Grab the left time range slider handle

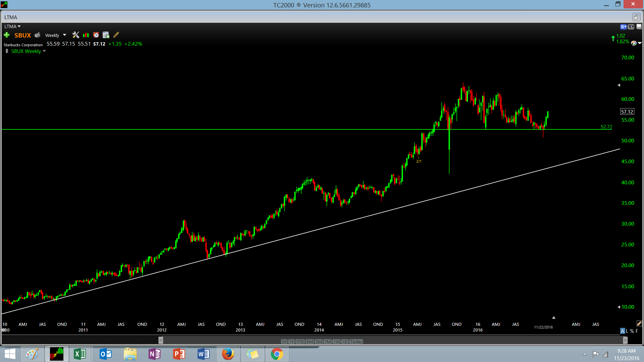click(x=161, y=341)
